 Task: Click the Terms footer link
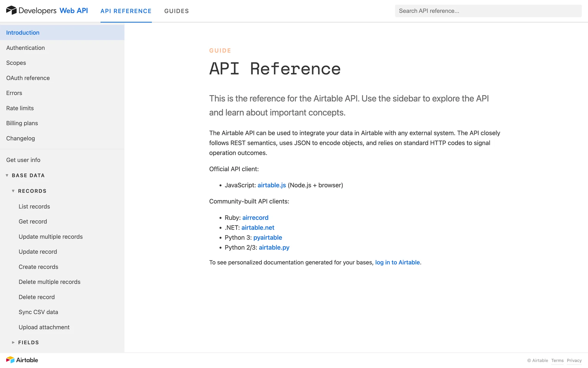pos(557,361)
